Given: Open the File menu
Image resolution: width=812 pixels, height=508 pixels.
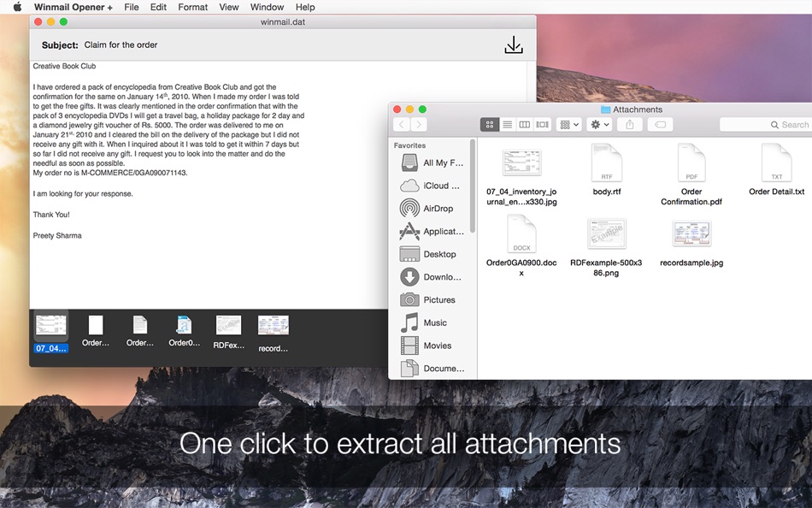Looking at the screenshot, I should [x=131, y=7].
